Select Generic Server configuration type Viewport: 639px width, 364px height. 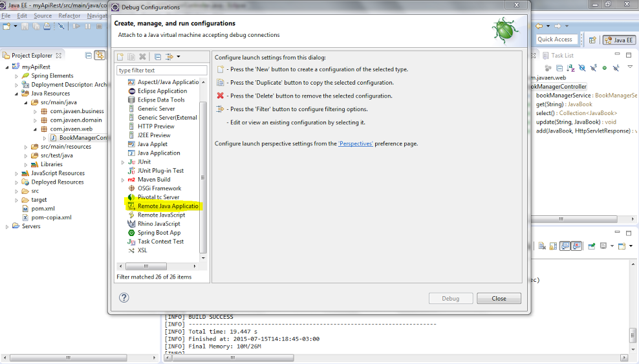151,109
